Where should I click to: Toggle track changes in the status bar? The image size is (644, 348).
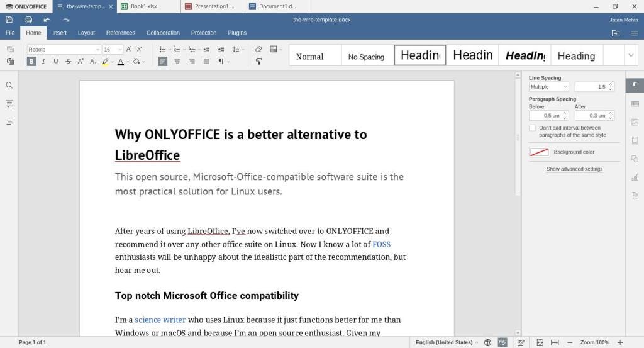521,342
